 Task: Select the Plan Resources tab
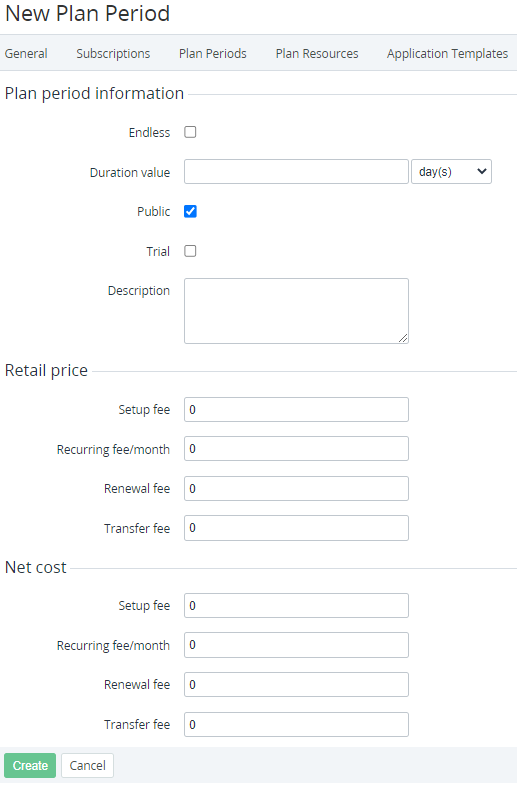tap(317, 54)
